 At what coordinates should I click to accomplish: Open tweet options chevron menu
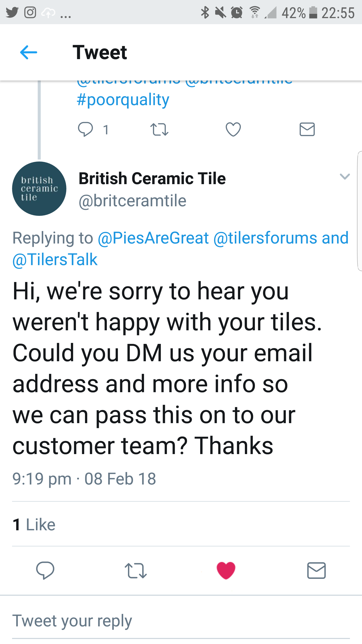345,176
